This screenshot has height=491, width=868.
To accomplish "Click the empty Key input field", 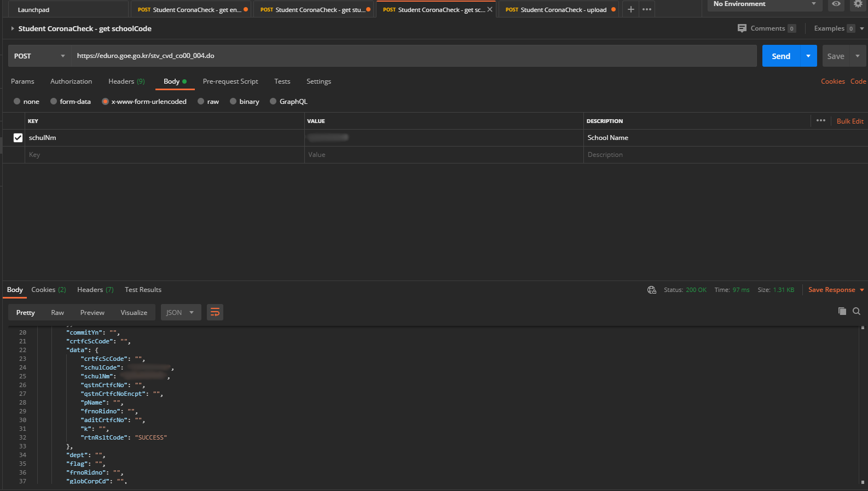I will pos(164,155).
